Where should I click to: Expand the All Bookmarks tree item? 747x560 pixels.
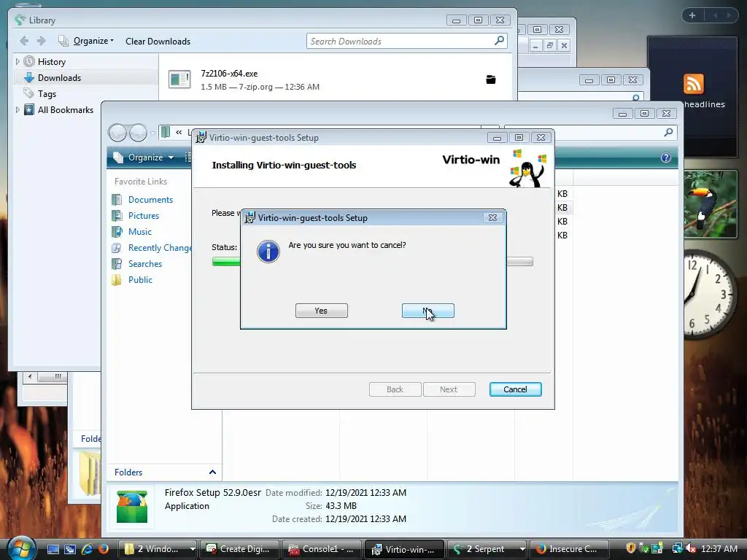[x=18, y=109]
